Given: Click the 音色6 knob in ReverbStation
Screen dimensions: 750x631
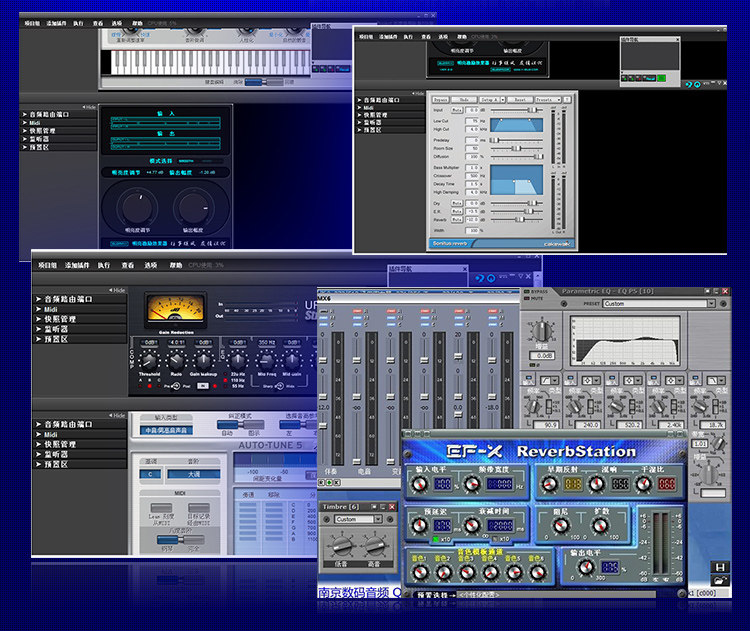Looking at the screenshot, I should point(537,572).
